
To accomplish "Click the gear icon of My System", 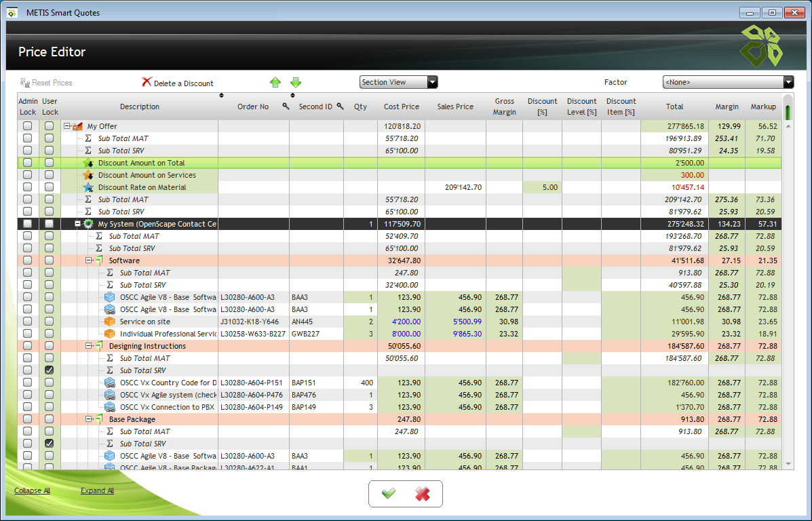I will [89, 224].
